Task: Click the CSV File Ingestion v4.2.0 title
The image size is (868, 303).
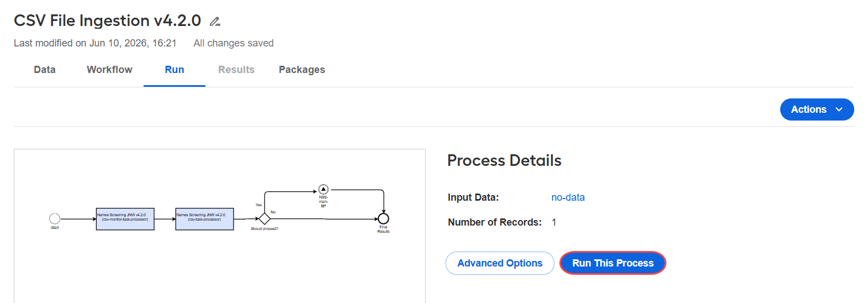Action: (x=107, y=20)
